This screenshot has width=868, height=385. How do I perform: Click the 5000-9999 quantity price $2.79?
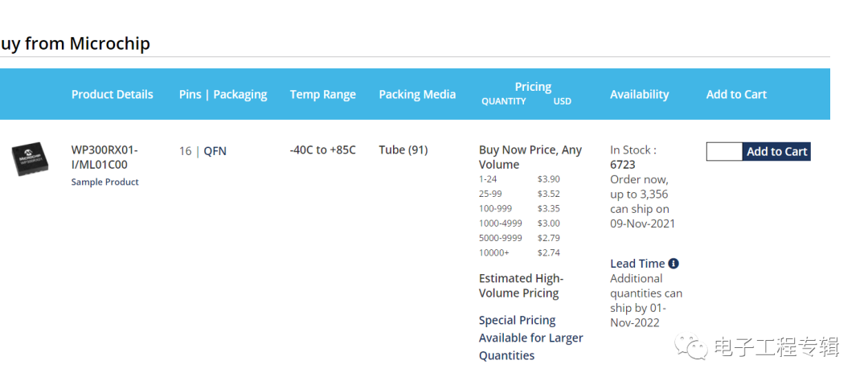coord(549,238)
